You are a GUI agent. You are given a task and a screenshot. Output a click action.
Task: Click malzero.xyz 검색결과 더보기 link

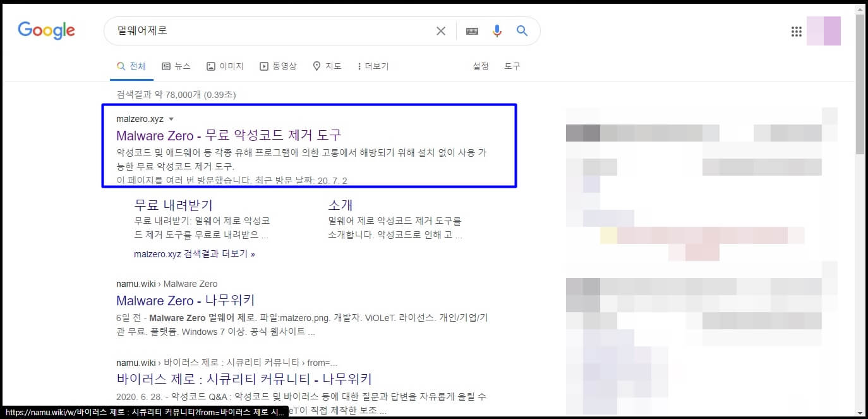(195, 254)
